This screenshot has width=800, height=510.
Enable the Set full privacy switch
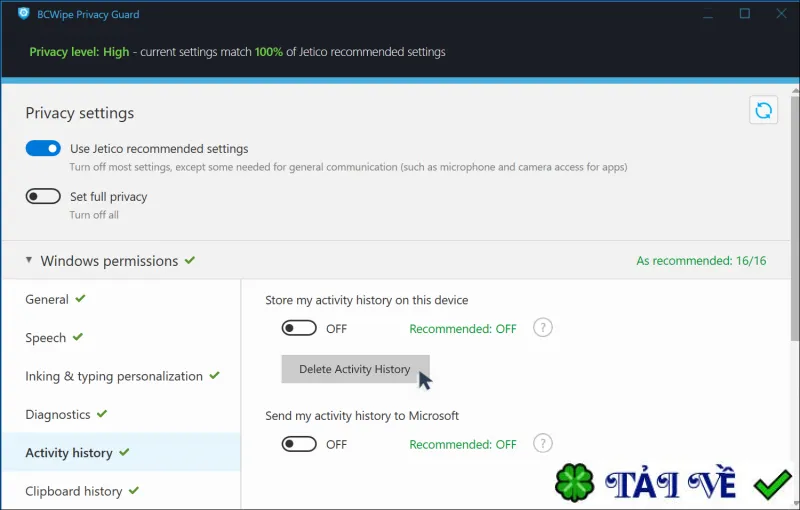(43, 196)
